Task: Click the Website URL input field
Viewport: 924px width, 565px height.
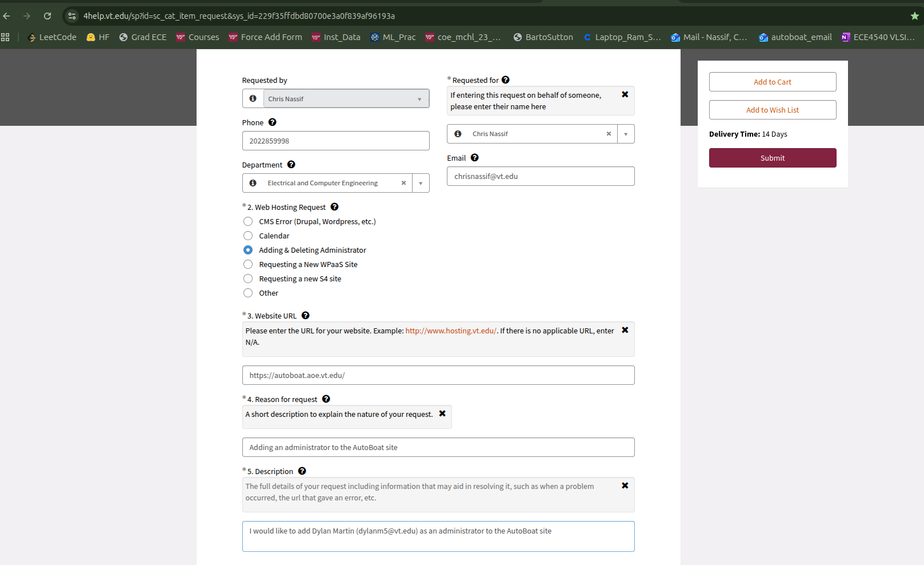Action: 438,375
